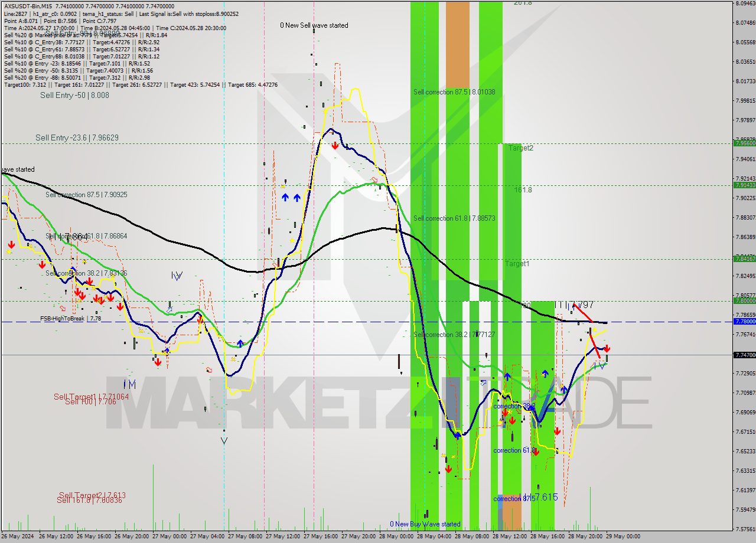Click the 'Sell correction 38.2 | 7.77127' label
The width and height of the screenshot is (756, 543).
click(454, 335)
